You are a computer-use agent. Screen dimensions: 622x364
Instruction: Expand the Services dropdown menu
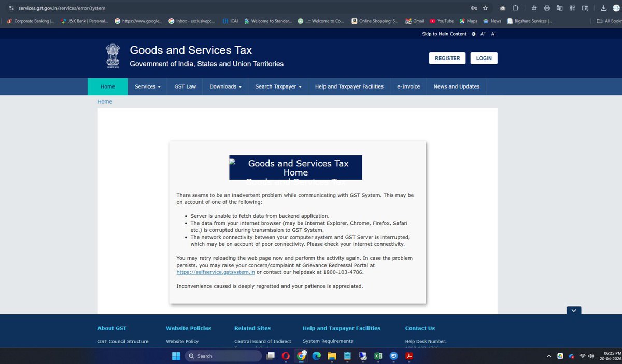147,86
